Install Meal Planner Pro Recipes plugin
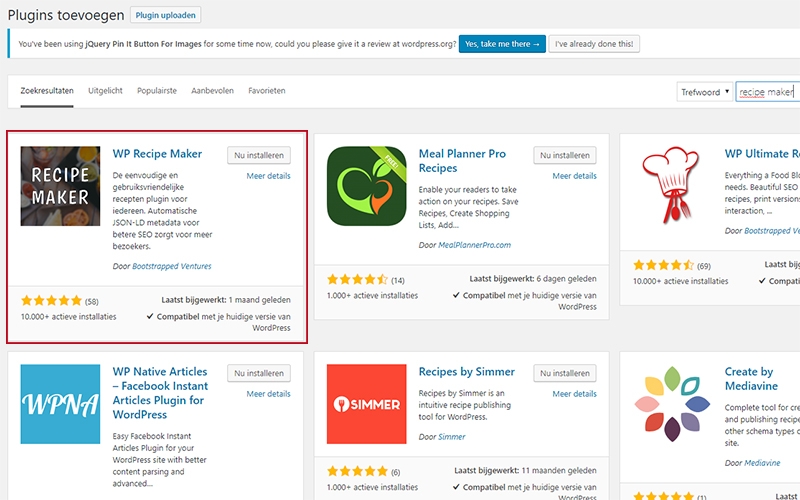 click(565, 155)
